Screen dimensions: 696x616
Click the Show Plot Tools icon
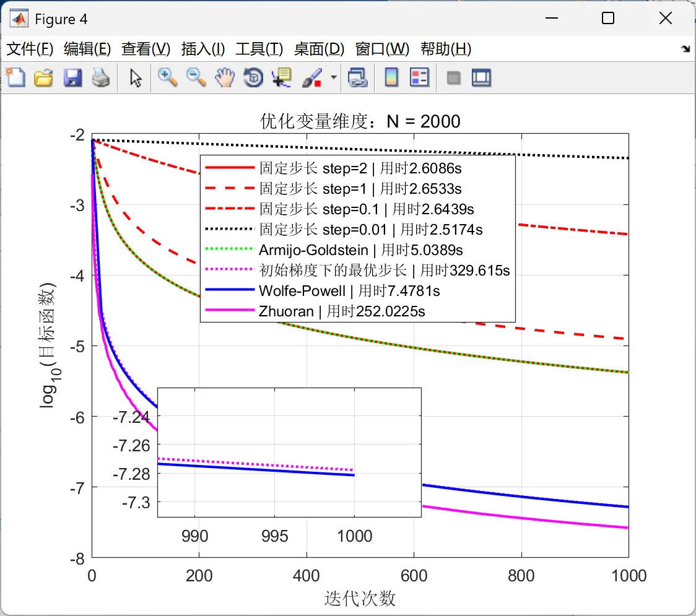tap(481, 77)
